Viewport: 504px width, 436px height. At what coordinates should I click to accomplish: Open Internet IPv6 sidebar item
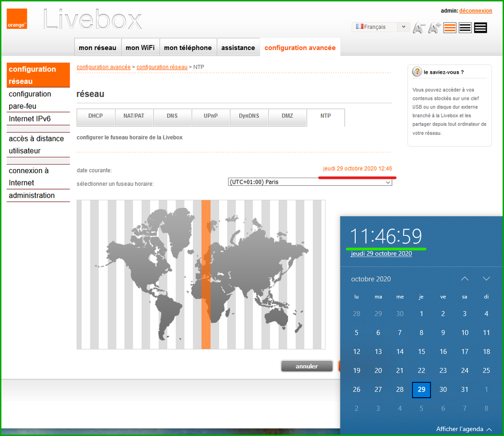pyautogui.click(x=38, y=119)
